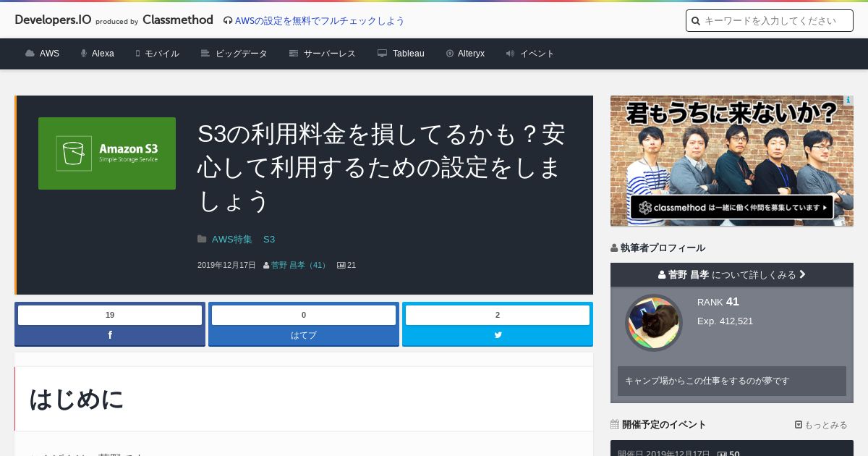Open the Classmethod logo link
Viewport: 868px width, 456px height.
point(178,20)
